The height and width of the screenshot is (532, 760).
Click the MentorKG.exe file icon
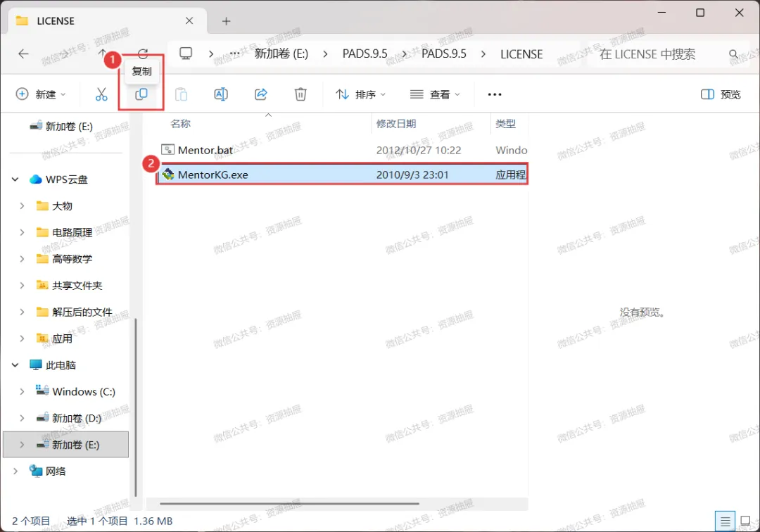click(167, 175)
